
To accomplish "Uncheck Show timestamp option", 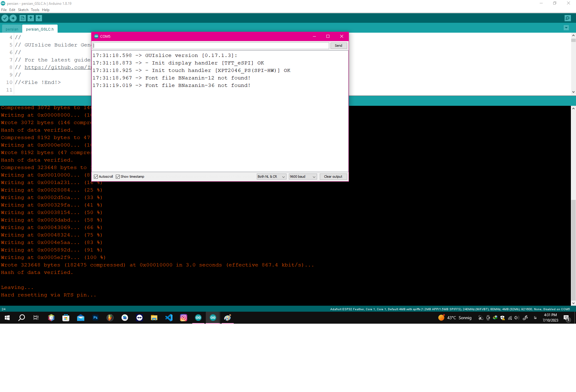I will click(x=118, y=177).
